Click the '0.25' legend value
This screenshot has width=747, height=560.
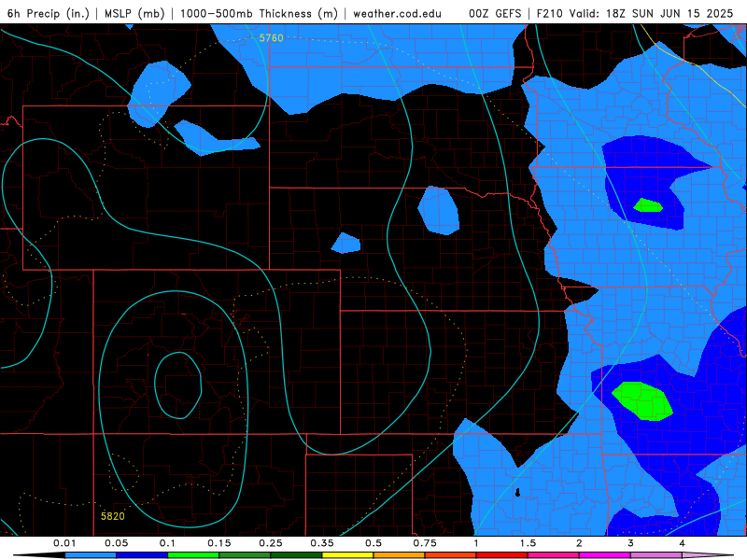pos(271,543)
